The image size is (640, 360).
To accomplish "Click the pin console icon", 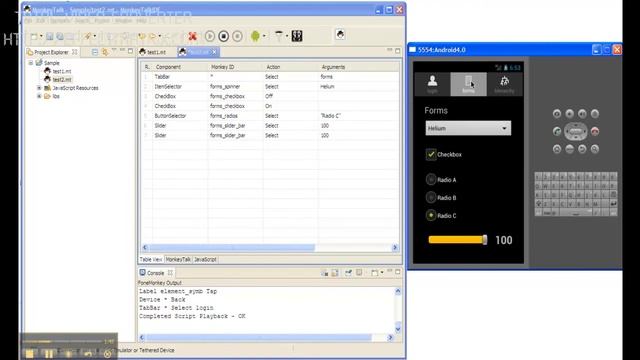I will [348, 273].
